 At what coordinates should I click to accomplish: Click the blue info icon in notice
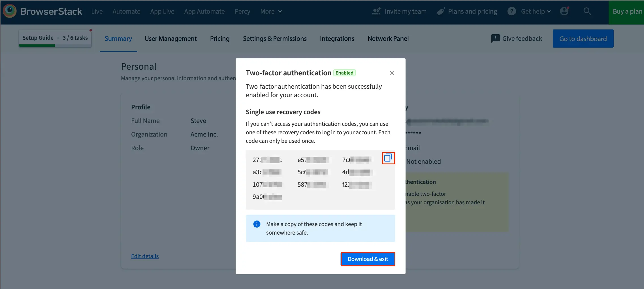pyautogui.click(x=257, y=224)
